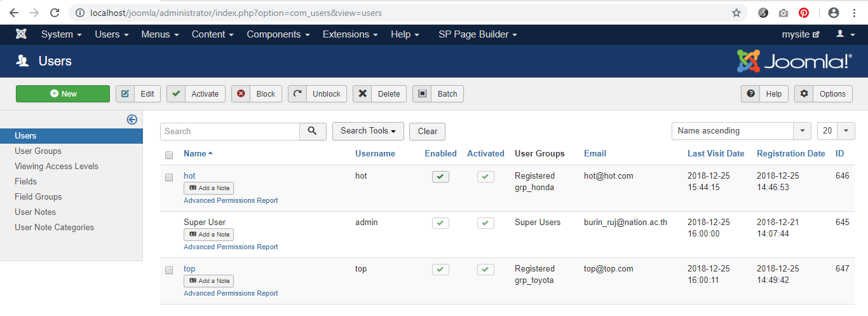
Task: Open the Options gear button
Action: 824,94
